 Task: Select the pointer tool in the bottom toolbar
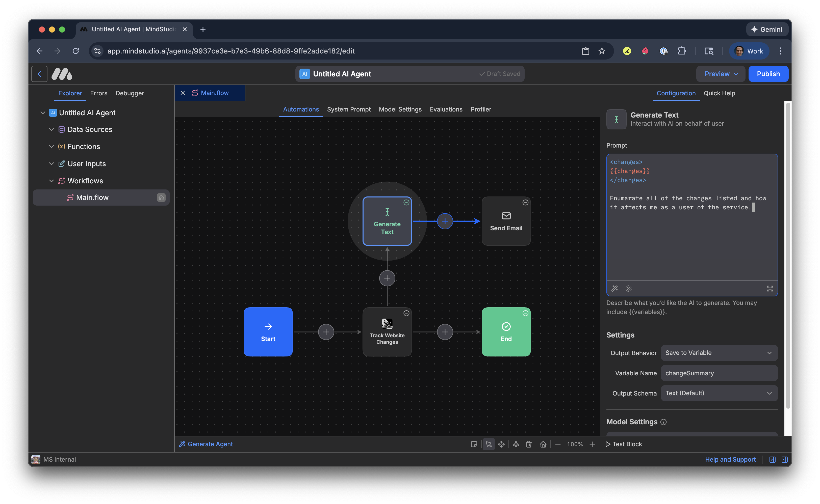[x=489, y=444]
